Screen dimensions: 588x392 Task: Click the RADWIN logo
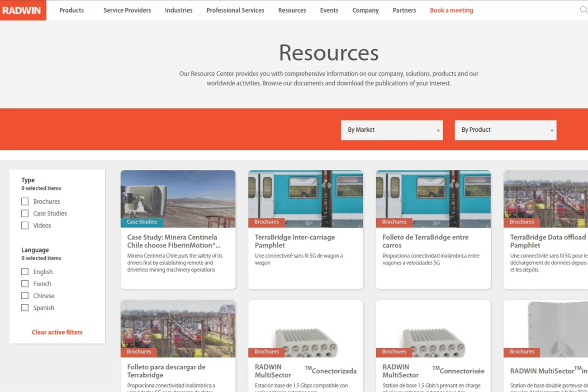coord(23,10)
